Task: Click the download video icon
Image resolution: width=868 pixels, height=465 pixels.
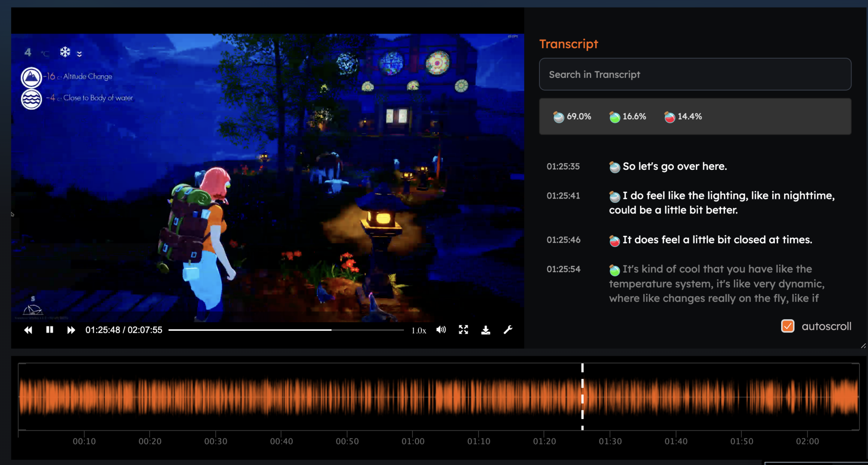Action: (486, 329)
